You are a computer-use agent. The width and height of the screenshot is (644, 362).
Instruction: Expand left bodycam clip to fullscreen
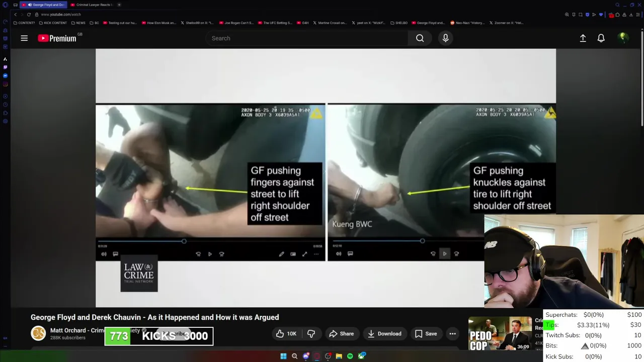tap(304, 254)
